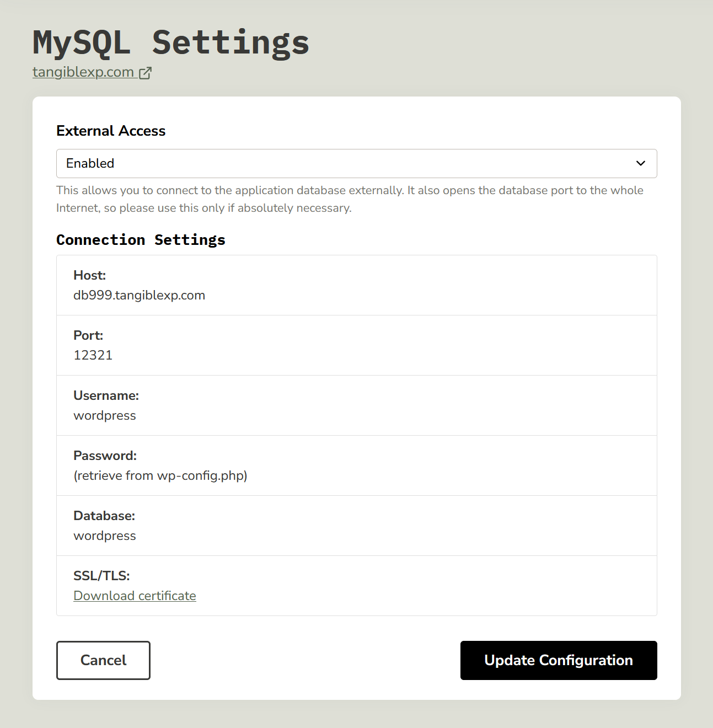
Task: Click the SSL/TLS: label
Action: (x=101, y=576)
